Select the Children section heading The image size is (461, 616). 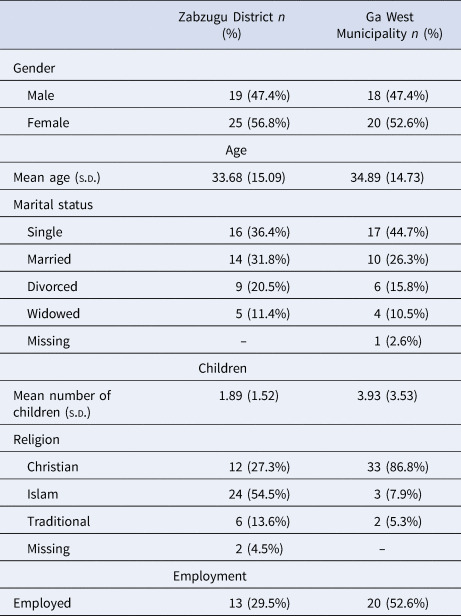(x=222, y=368)
